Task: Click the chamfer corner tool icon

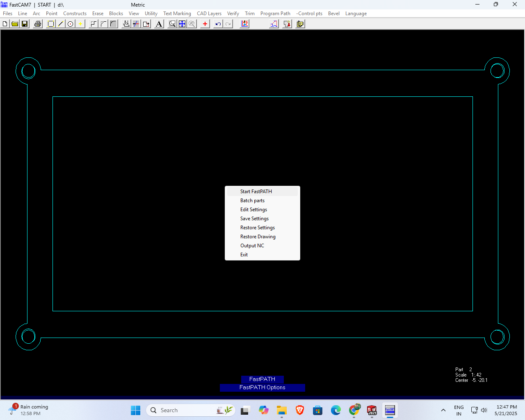Action: click(103, 24)
